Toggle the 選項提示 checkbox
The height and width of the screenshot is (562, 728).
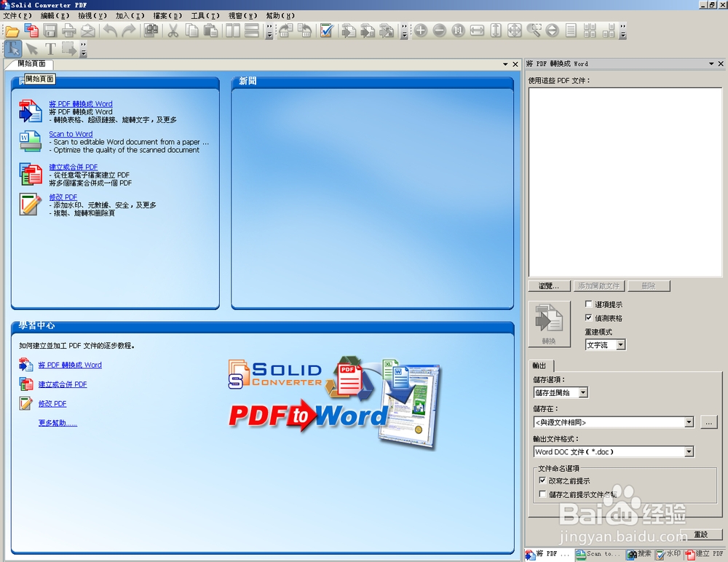(x=588, y=304)
